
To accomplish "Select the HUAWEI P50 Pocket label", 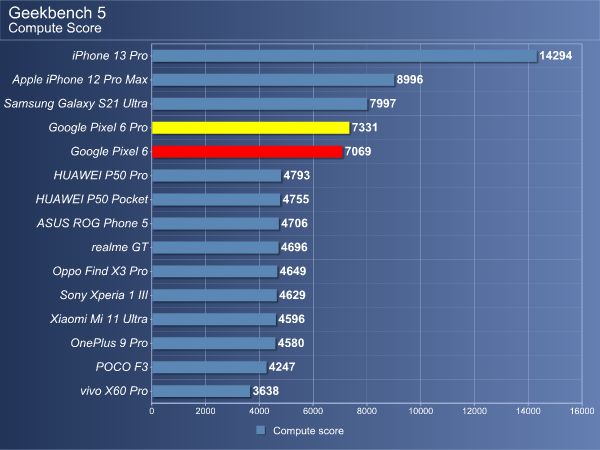I will (92, 199).
